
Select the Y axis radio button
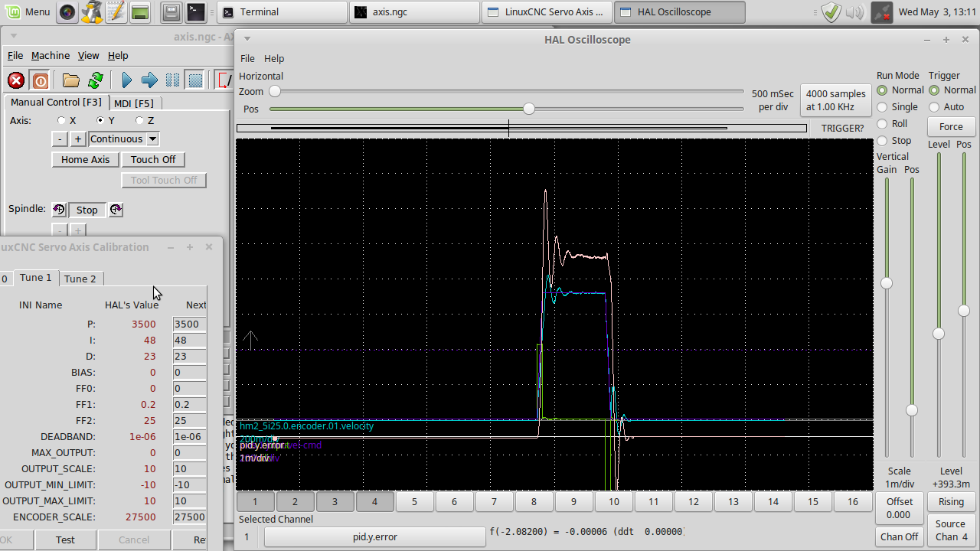click(100, 120)
